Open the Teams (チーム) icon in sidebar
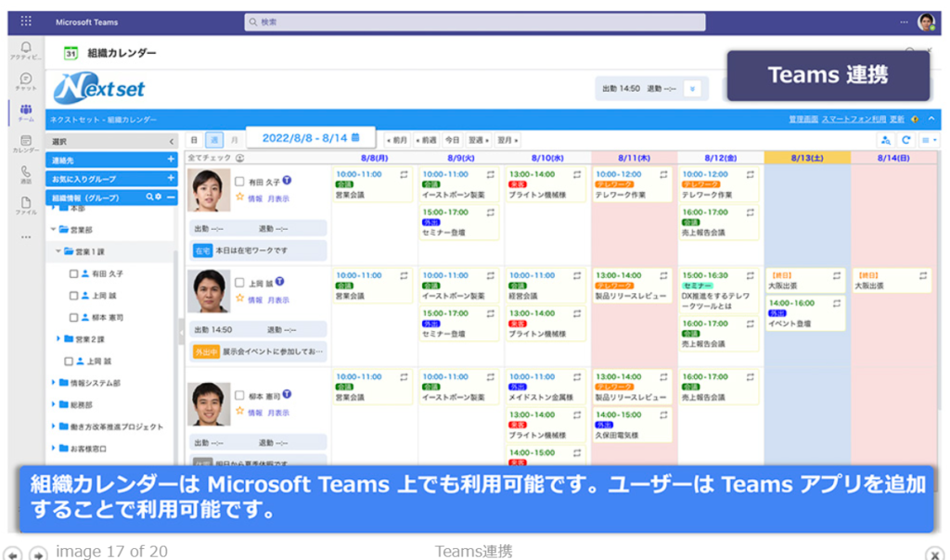 coord(25,109)
